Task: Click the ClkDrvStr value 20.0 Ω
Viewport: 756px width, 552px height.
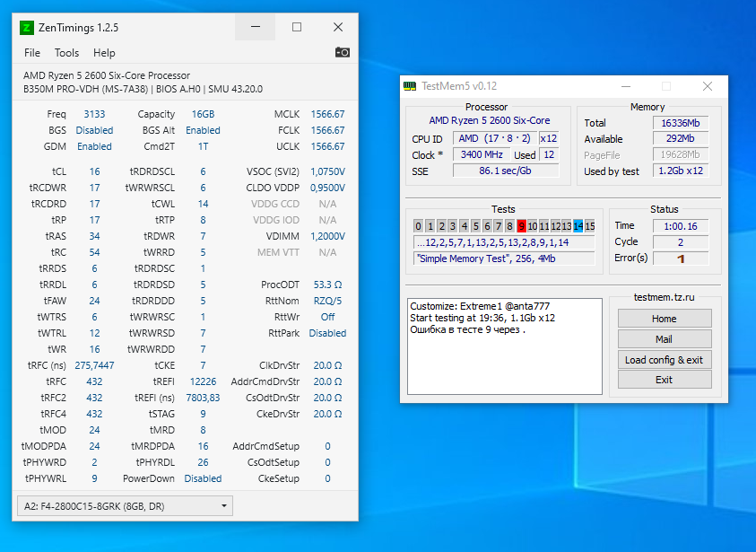Action: (328, 365)
